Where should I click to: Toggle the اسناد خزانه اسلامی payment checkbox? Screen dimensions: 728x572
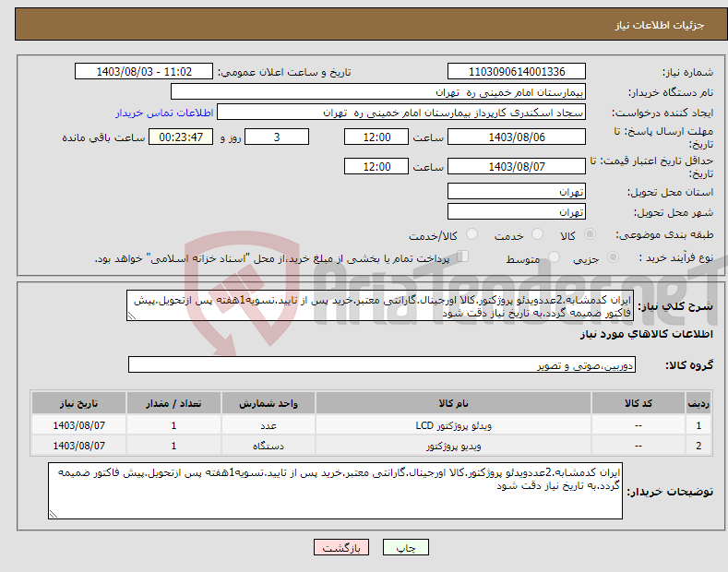pos(463,256)
